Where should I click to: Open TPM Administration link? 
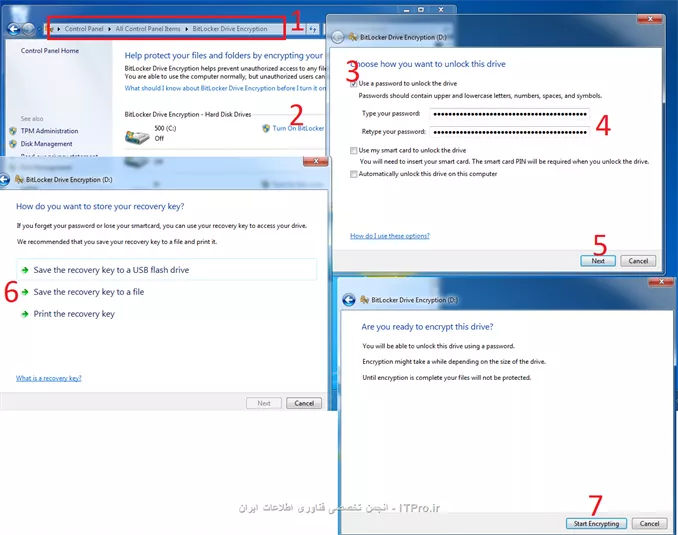point(49,131)
